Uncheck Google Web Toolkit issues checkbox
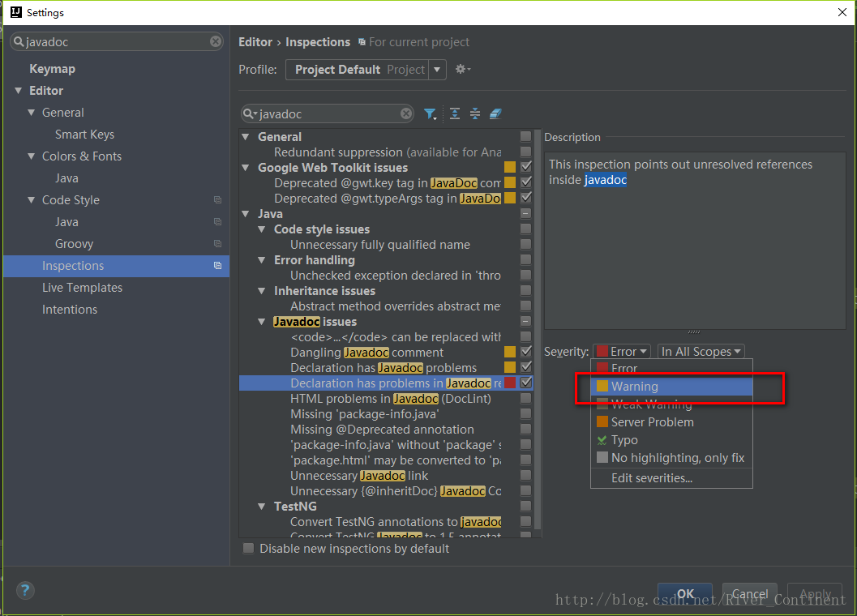857x616 pixels. [x=525, y=167]
